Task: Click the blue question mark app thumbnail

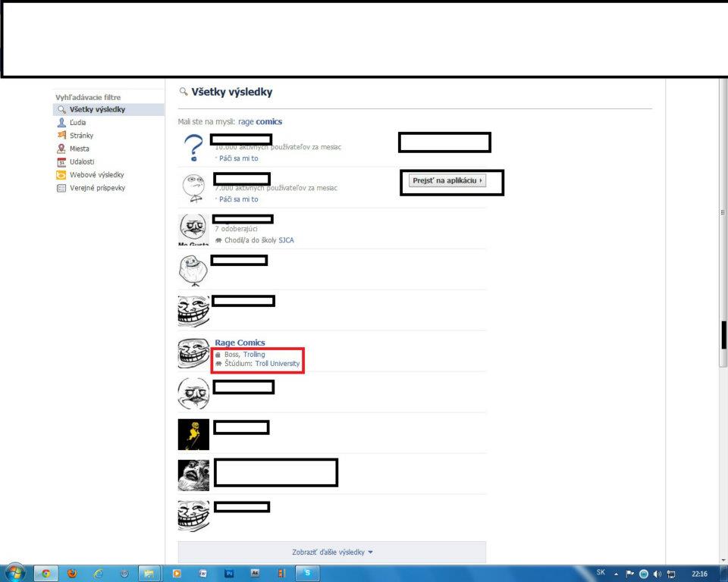Action: [x=193, y=148]
